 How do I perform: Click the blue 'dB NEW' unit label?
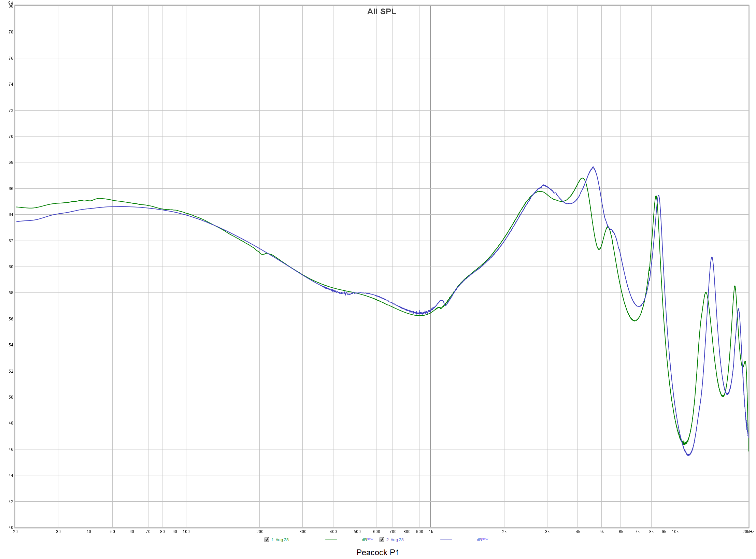tap(482, 540)
